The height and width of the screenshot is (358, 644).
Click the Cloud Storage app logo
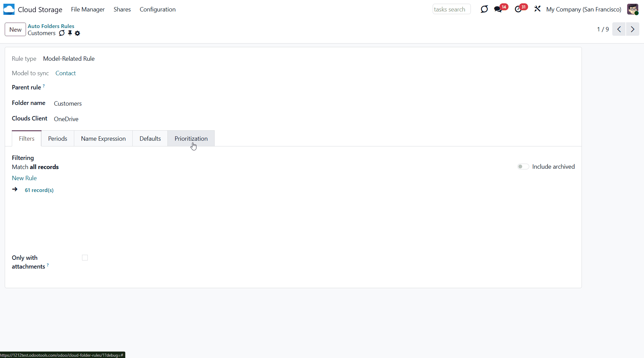click(x=9, y=9)
